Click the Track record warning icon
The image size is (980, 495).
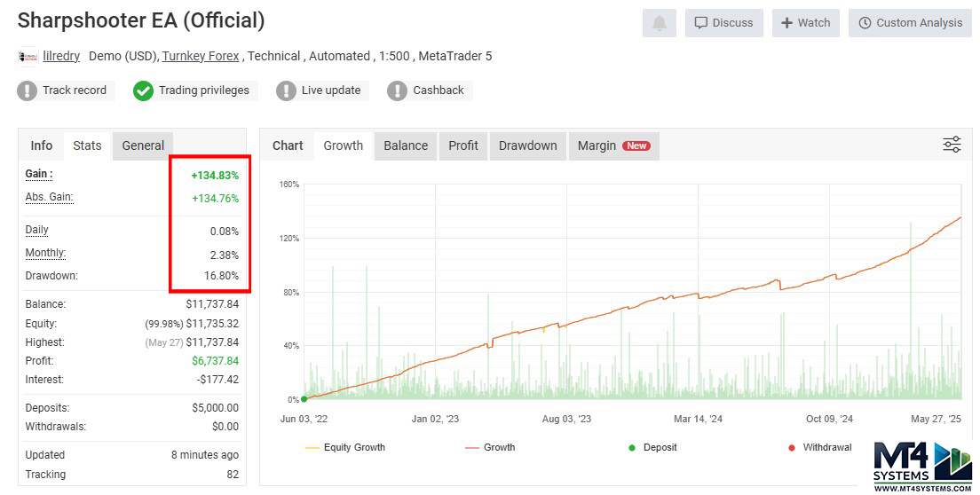[x=28, y=90]
